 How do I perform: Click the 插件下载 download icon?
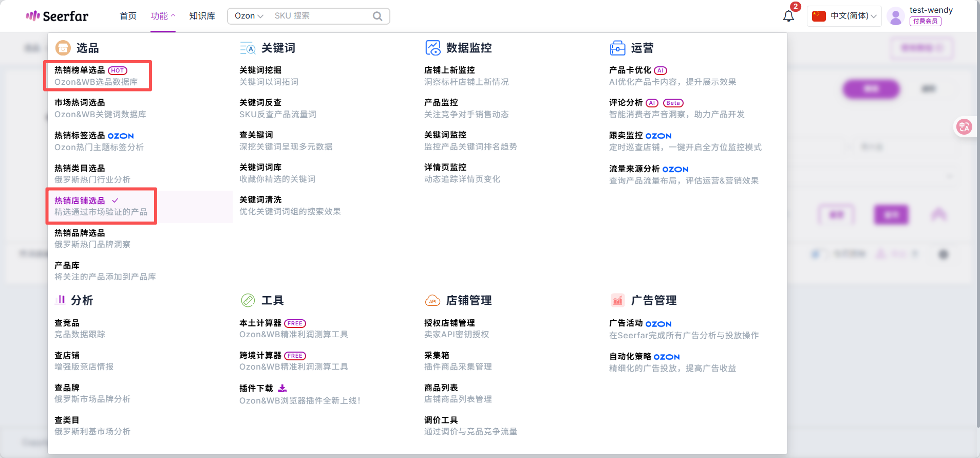click(x=282, y=388)
